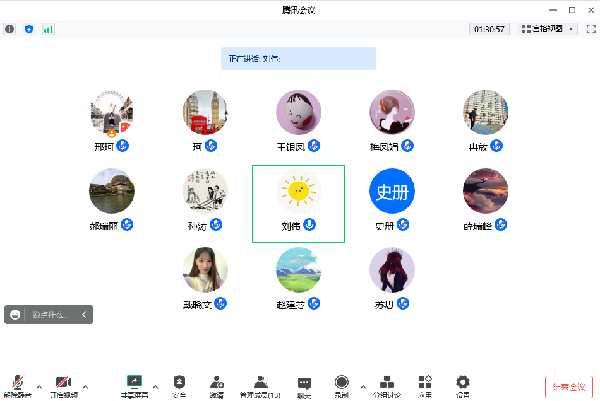600x401 pixels.
Task: Show the meeting info icon at top left
Action: click(10, 30)
